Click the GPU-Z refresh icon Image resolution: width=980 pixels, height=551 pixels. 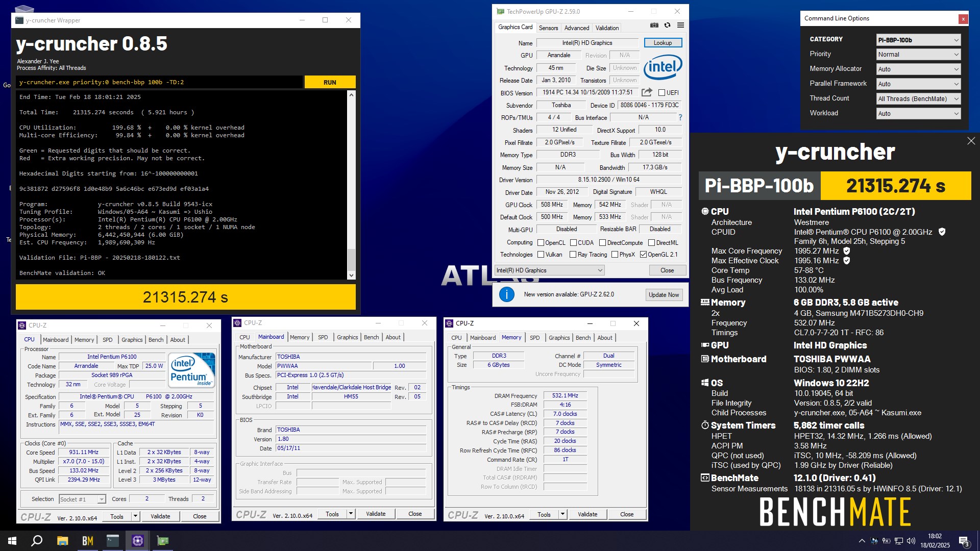tap(667, 26)
